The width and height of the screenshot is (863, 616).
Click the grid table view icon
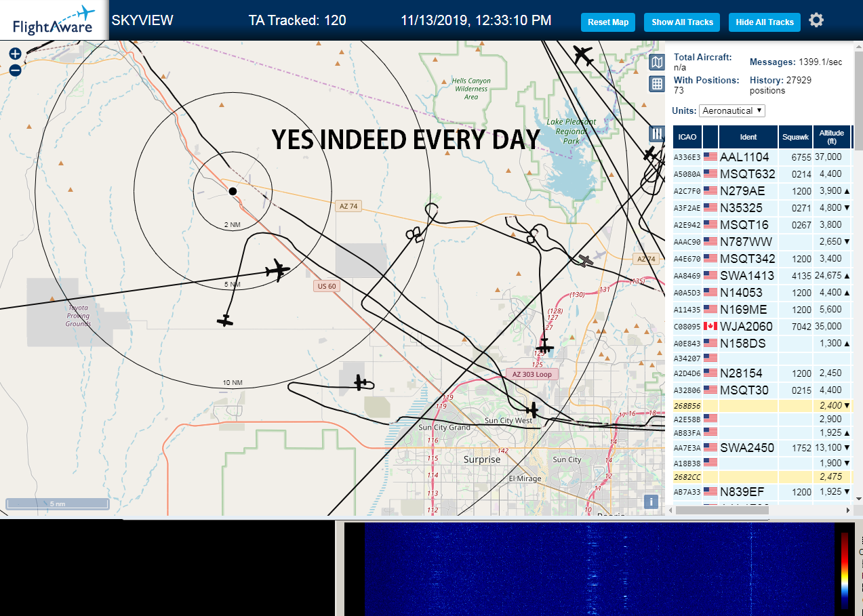click(656, 84)
